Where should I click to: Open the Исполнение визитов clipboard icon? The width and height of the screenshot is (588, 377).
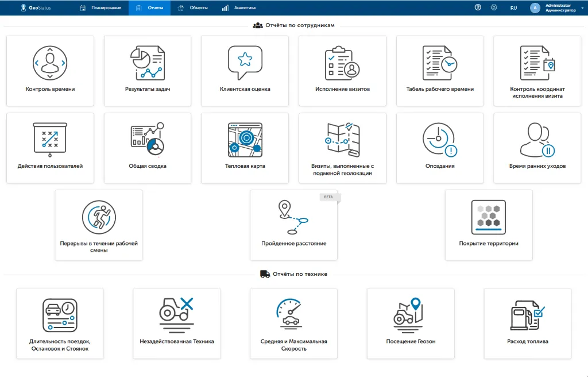click(342, 63)
